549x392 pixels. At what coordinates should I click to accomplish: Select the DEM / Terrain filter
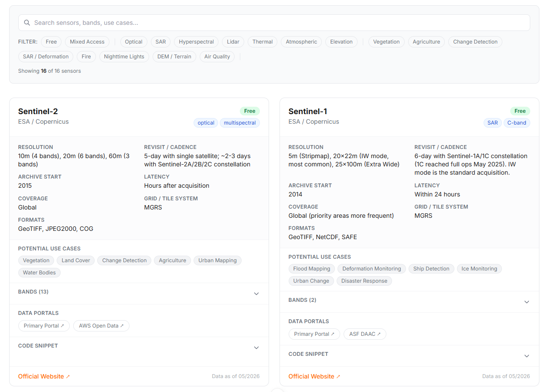coord(174,57)
